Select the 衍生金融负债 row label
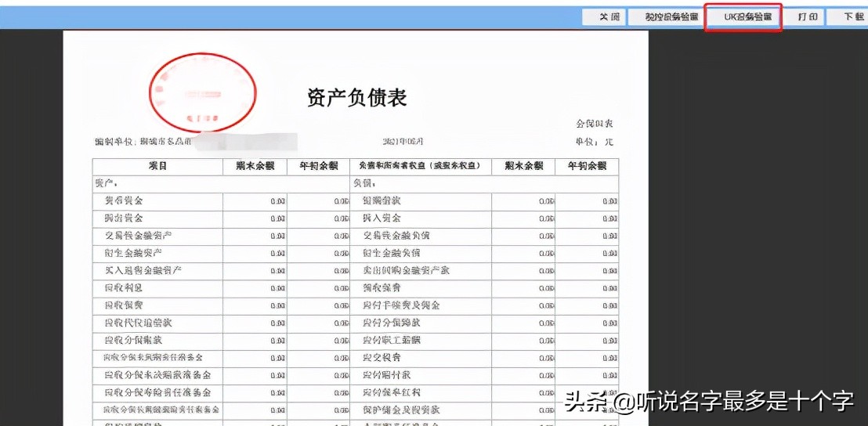The image size is (868, 426). (x=392, y=253)
